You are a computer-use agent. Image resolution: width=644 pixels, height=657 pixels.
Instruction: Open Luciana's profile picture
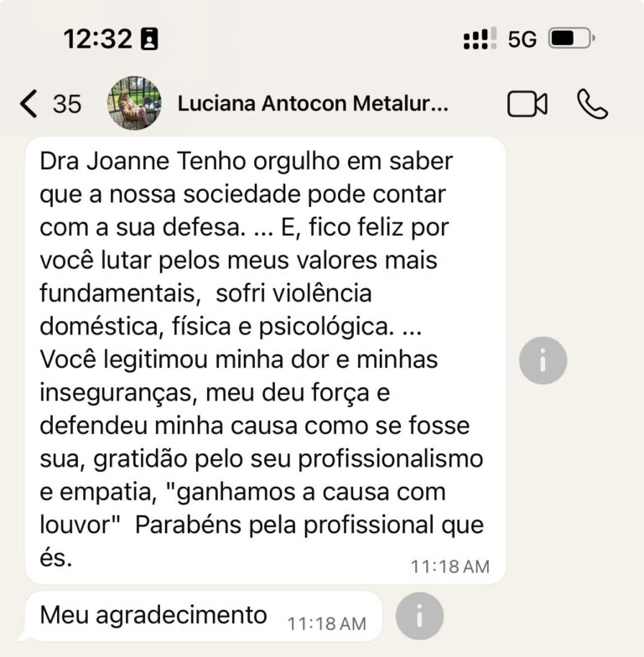coord(134,104)
